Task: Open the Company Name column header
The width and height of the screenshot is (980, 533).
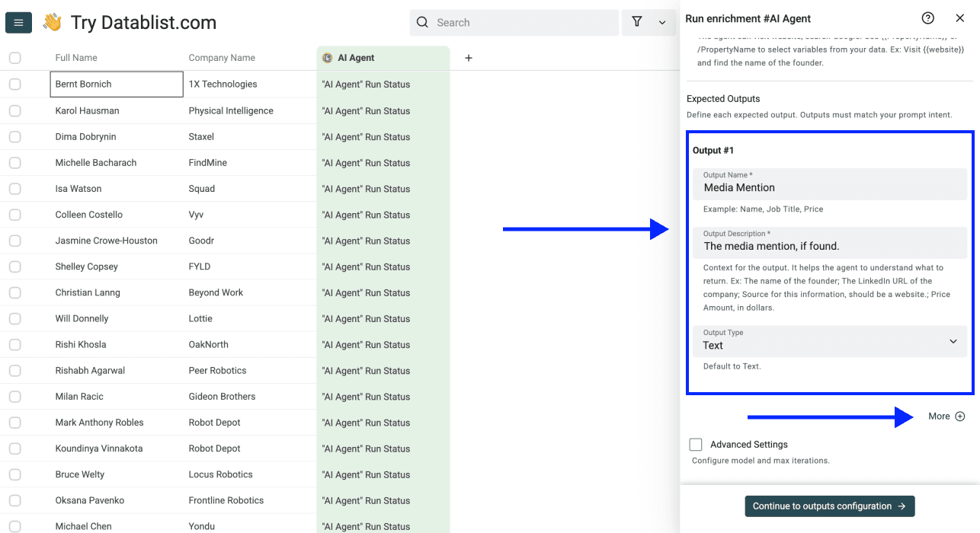Action: point(221,57)
